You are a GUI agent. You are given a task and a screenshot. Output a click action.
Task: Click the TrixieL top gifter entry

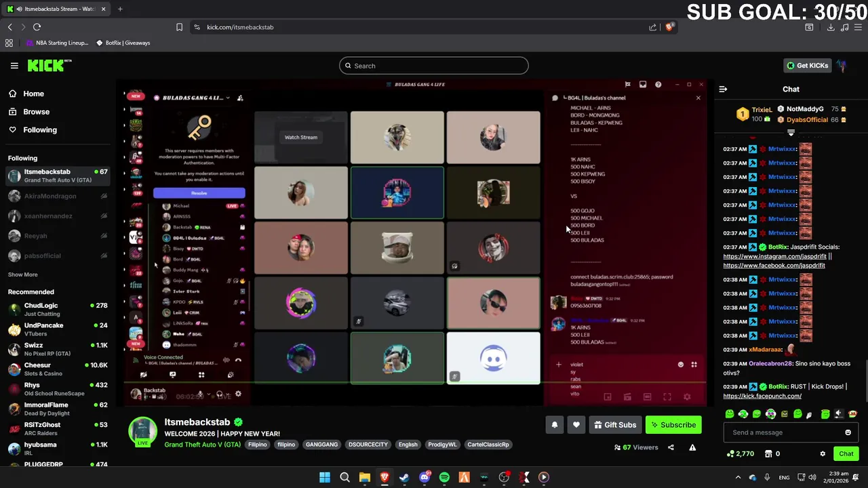(x=754, y=114)
